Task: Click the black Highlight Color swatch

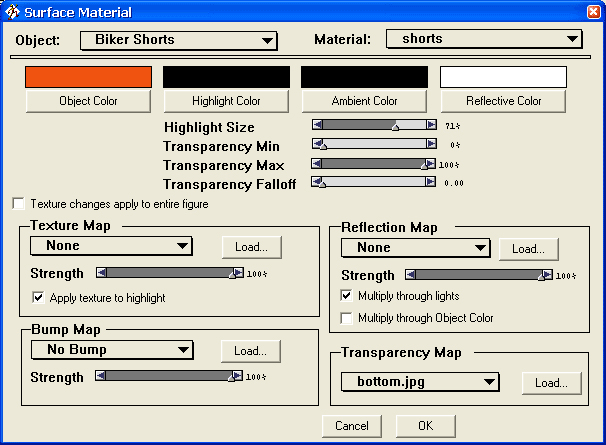Action: click(x=226, y=77)
